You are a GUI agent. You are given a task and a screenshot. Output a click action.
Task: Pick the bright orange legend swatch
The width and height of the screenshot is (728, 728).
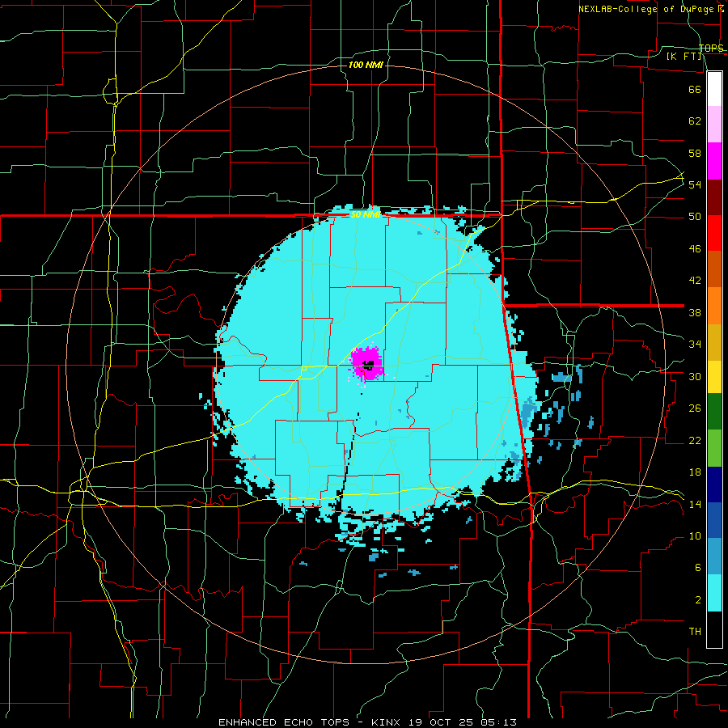714,306
